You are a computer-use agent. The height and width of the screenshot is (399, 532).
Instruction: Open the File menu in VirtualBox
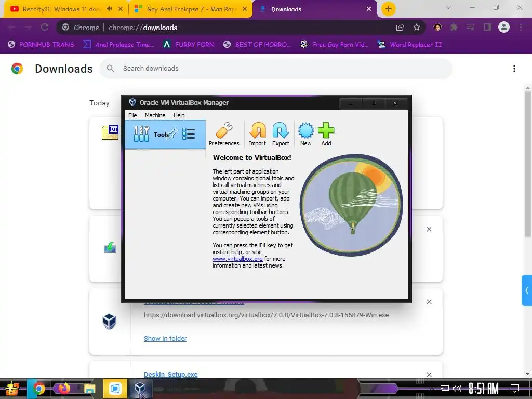(x=132, y=115)
